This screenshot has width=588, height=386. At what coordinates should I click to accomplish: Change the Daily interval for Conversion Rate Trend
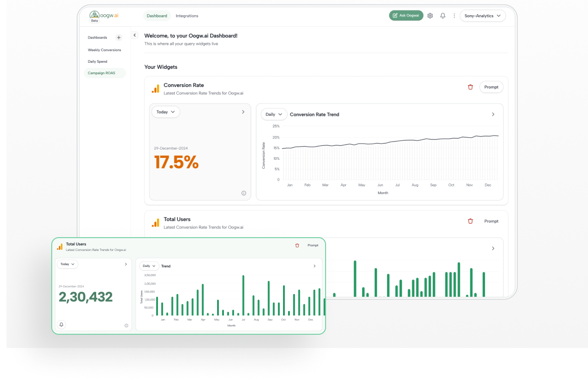[273, 114]
